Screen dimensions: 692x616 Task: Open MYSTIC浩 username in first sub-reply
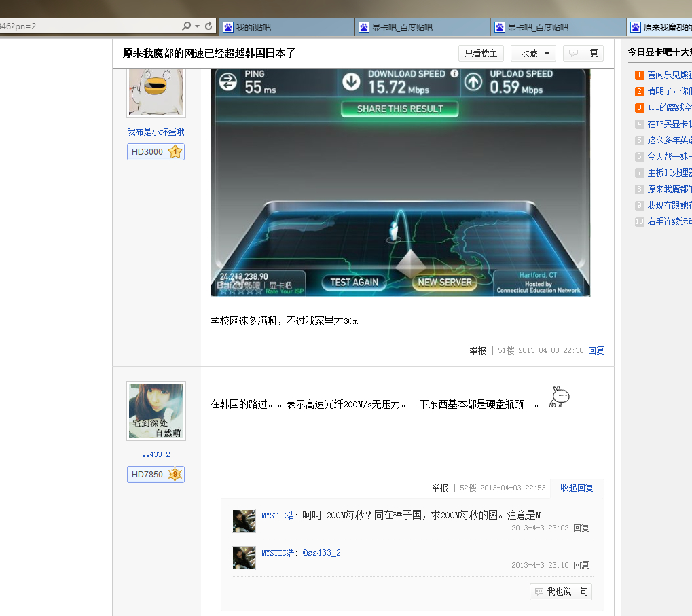[278, 515]
